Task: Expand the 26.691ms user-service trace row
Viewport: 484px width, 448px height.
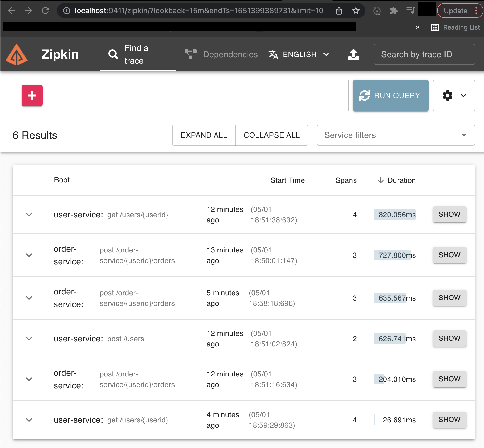Action: 29,420
